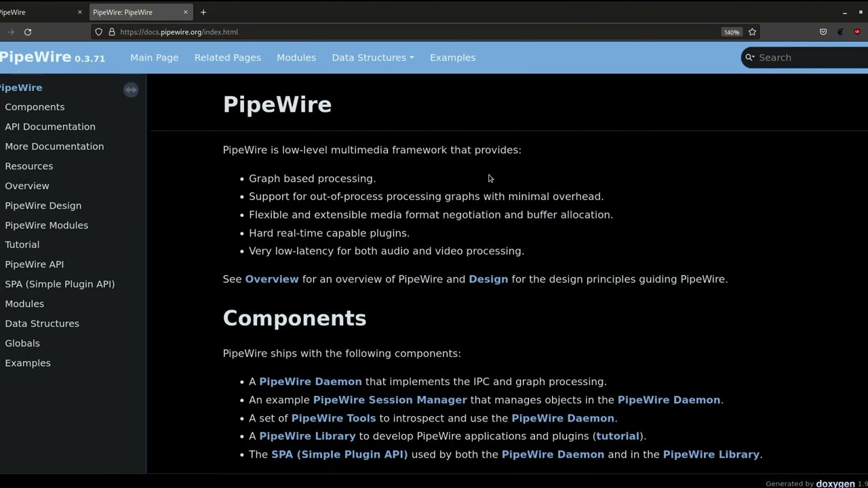
Task: Open Globals in the sidebar
Action: (22, 343)
